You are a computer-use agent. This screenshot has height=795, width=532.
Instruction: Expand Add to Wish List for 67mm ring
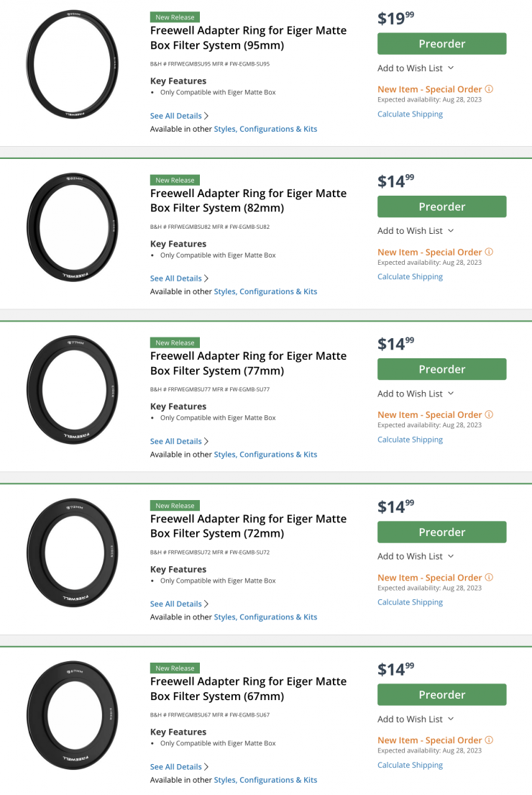click(416, 719)
